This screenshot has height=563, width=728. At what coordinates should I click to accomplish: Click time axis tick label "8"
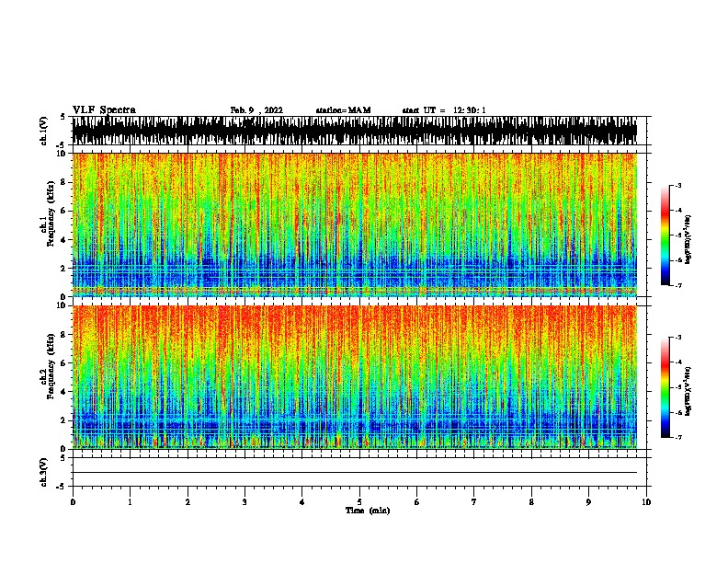[531, 502]
